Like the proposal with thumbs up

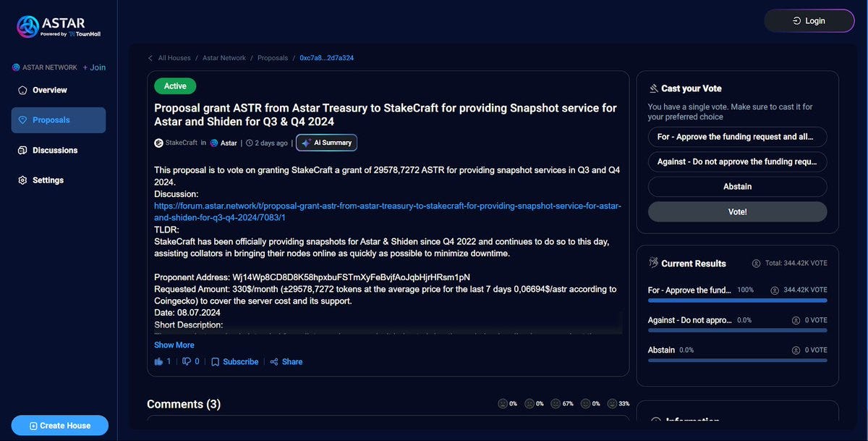pos(158,361)
